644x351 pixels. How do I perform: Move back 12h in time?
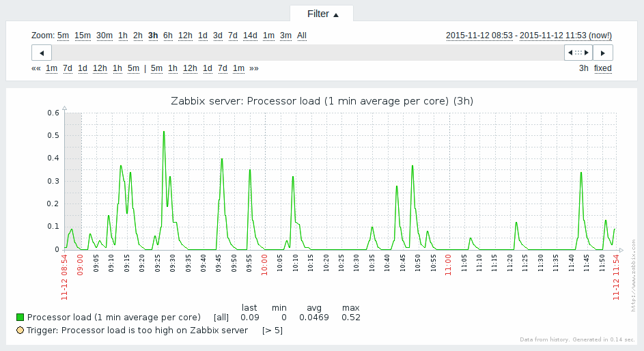click(x=100, y=68)
